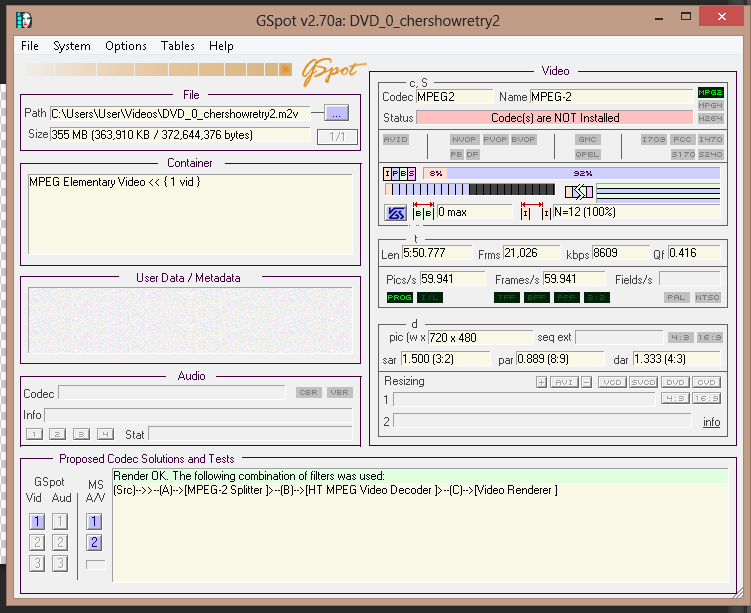Click the GSpot logo in the header
751x613 pixels.
pyautogui.click(x=328, y=68)
